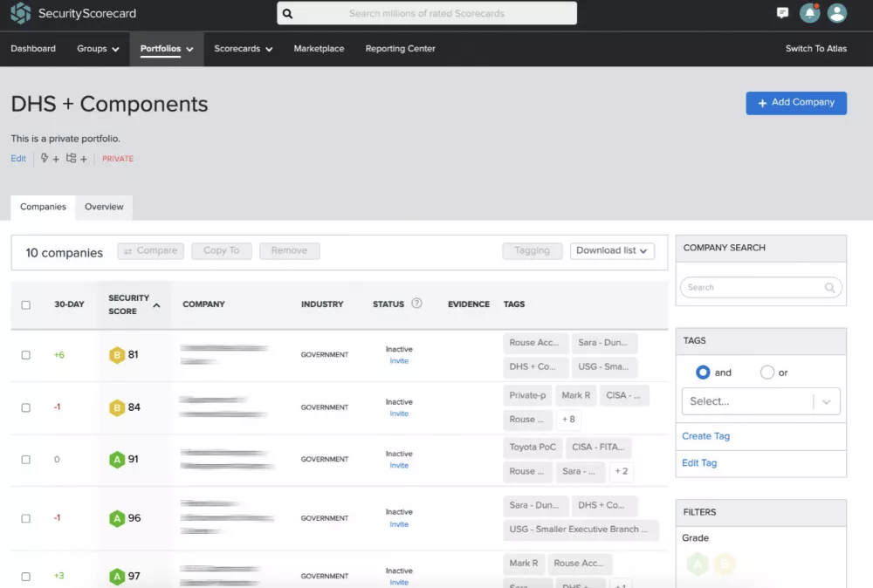Click the INDUSTRY column header
Viewport: 873px width, 588px height.
pos(322,304)
